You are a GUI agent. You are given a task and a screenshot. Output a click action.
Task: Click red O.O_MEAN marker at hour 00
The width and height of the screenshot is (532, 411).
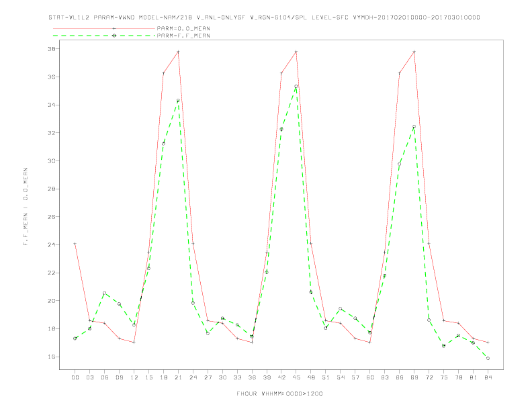[x=75, y=244]
